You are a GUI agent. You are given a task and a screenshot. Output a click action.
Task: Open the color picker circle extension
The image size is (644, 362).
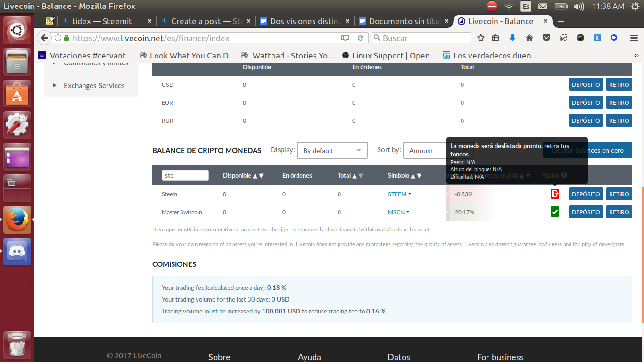tap(580, 38)
